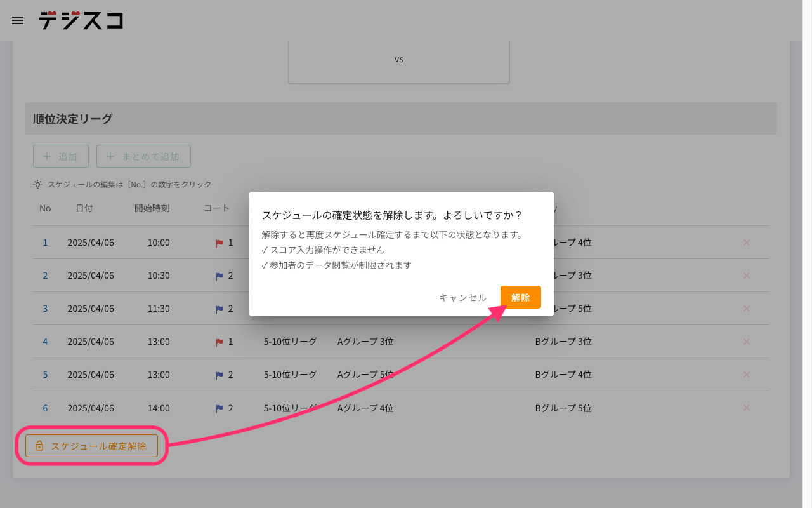Viewport: 812px width, 508px height.
Task: Click blue court 2 flag at 14:00 row
Action: tap(219, 408)
